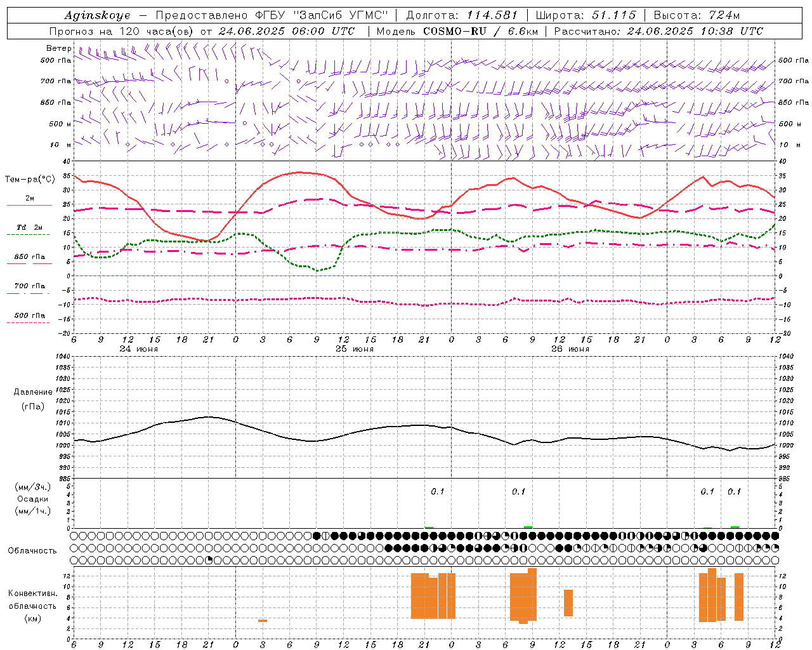Click the dashed line sample below 500 гПа legend
Viewport: 812px width, 650px height.
click(28, 322)
